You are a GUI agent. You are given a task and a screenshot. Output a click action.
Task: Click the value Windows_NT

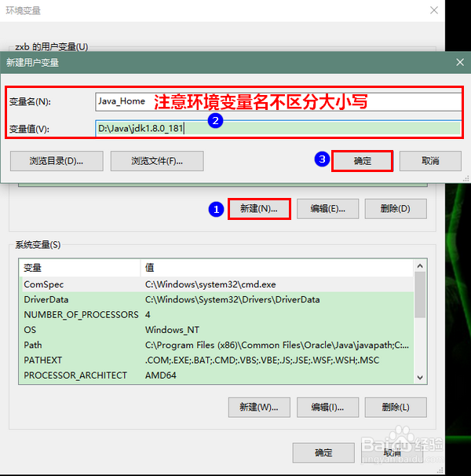(x=172, y=330)
